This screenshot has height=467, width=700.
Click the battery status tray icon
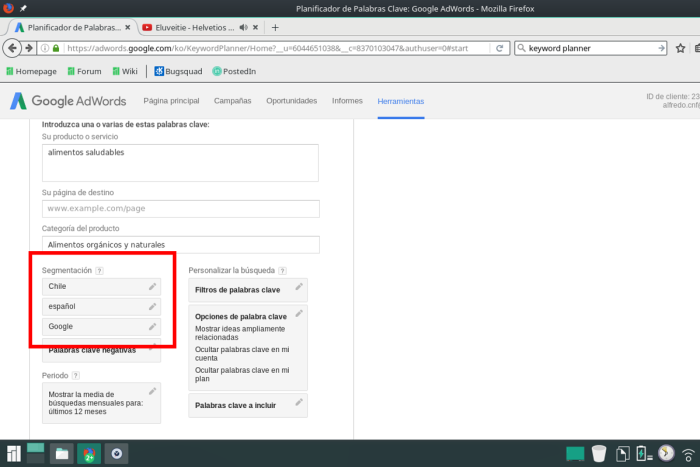[x=644, y=454]
